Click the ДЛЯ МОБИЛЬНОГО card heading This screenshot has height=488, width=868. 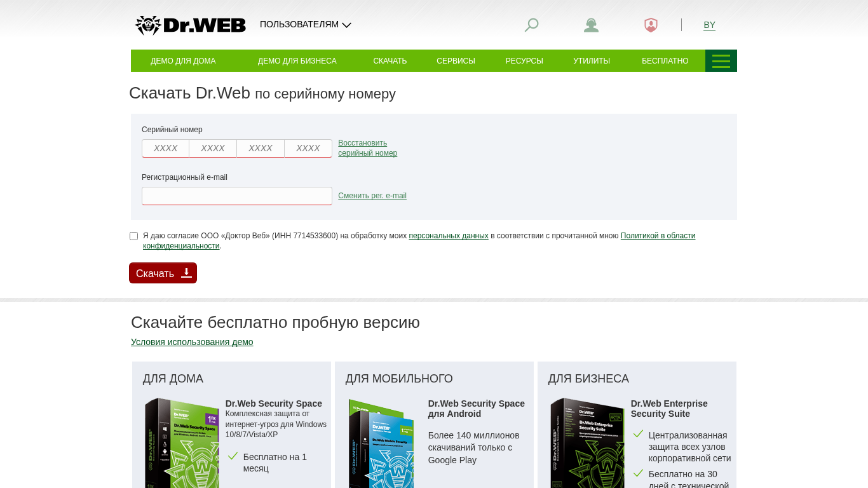pyautogui.click(x=399, y=379)
